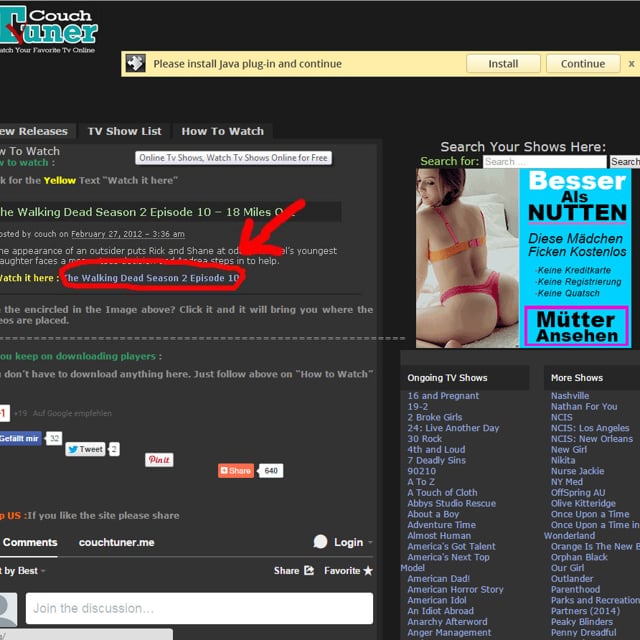Open the 19-2 show link
Viewport: 640px width, 640px height.
(x=418, y=407)
